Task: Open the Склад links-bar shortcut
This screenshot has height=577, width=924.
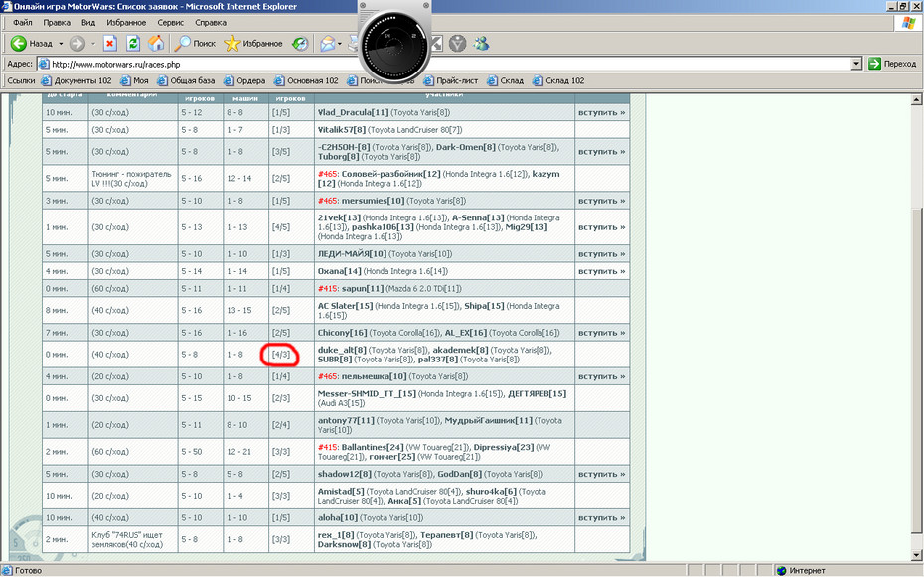Action: 505,80
